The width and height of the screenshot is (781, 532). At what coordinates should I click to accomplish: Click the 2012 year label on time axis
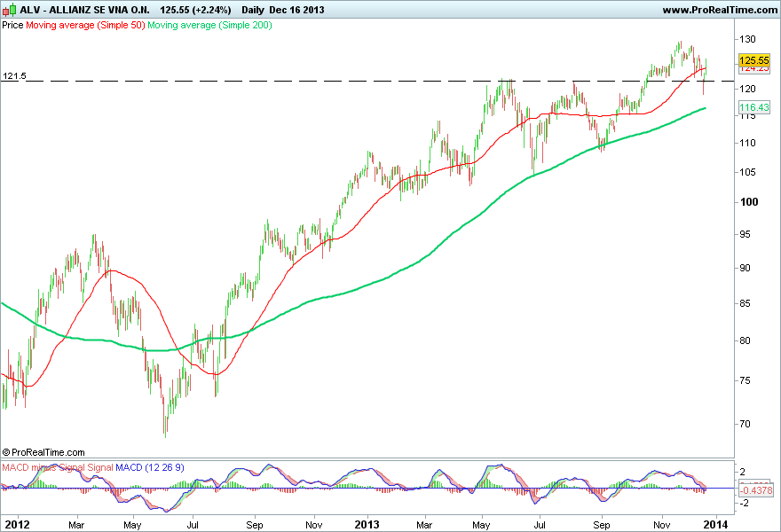tap(17, 525)
